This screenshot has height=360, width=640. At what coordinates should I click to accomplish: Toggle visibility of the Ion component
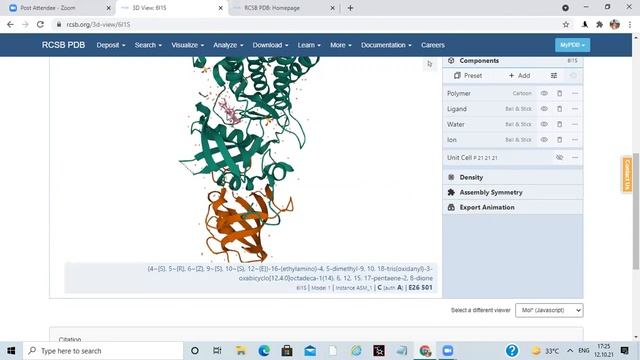(544, 140)
